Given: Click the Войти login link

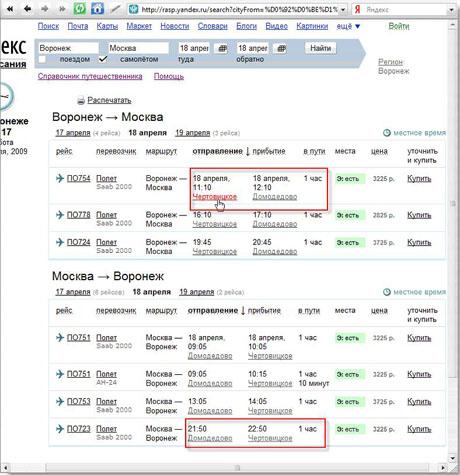Looking at the screenshot, I should click(x=399, y=26).
